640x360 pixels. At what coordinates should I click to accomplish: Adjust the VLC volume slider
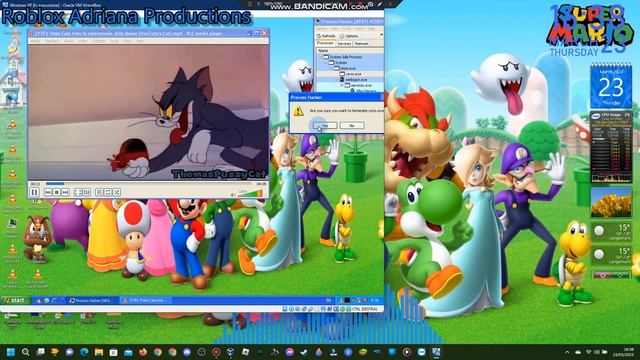point(250,193)
